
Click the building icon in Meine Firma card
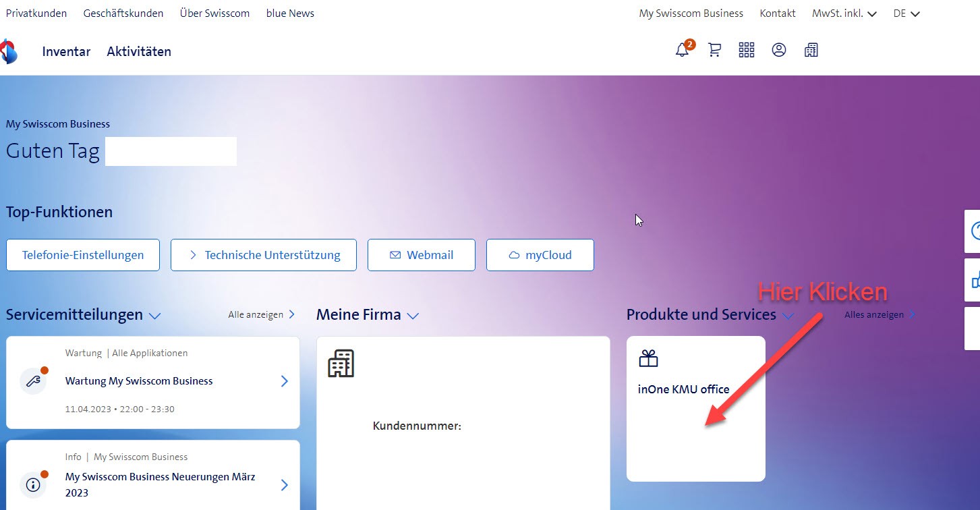point(341,364)
